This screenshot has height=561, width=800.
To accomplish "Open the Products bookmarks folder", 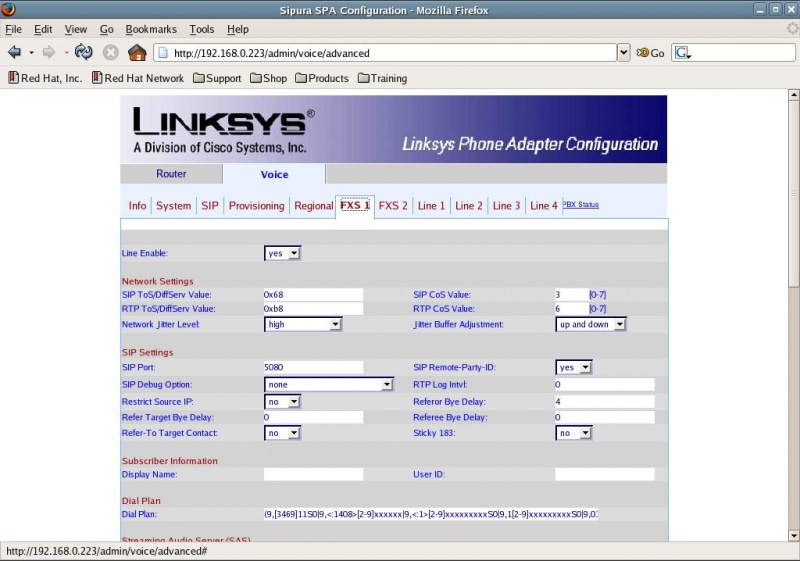I will tap(320, 78).
